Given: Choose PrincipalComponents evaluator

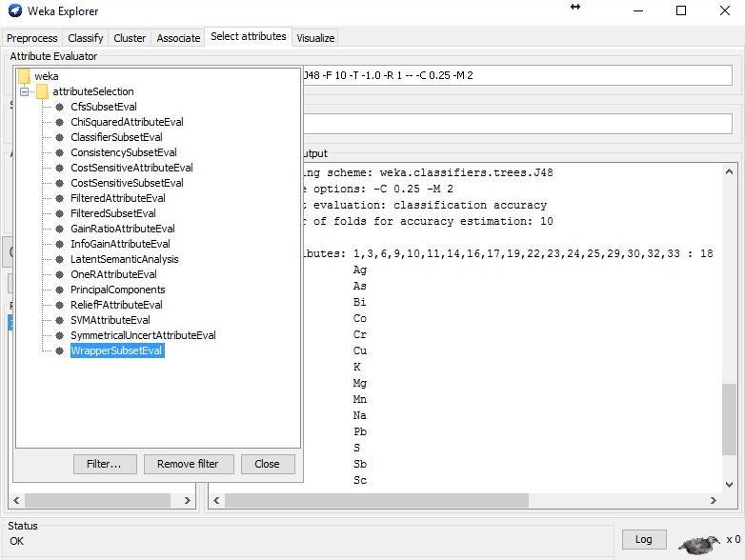Looking at the screenshot, I should (x=118, y=290).
